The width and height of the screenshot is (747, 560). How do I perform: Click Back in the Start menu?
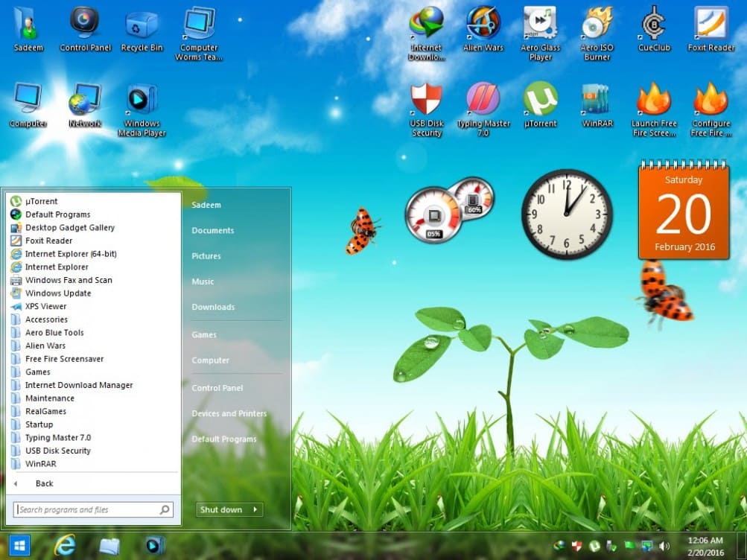point(44,483)
